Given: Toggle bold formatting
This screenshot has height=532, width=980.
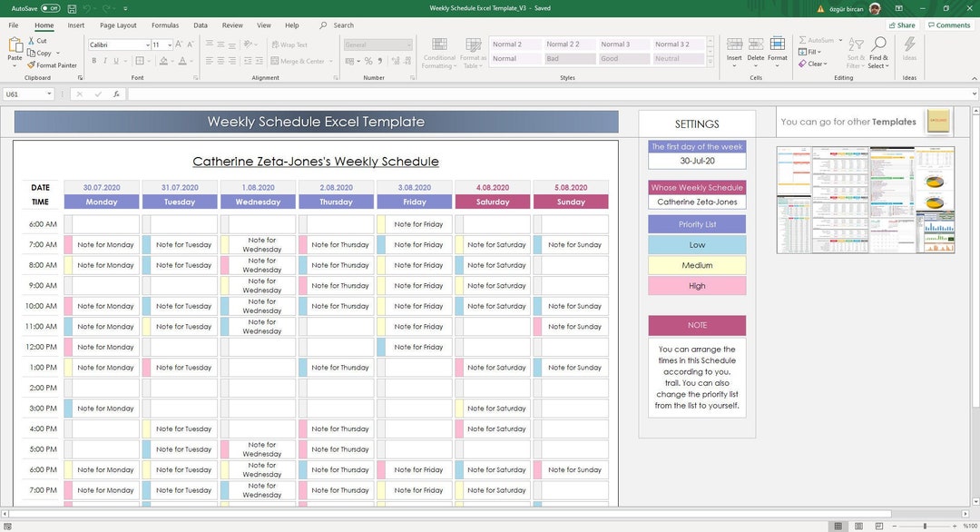Looking at the screenshot, I should point(93,61).
